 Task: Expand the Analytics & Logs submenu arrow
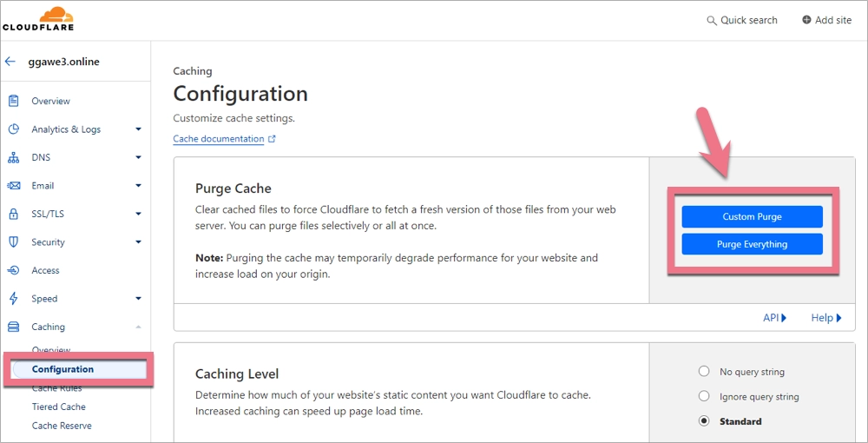tap(138, 129)
